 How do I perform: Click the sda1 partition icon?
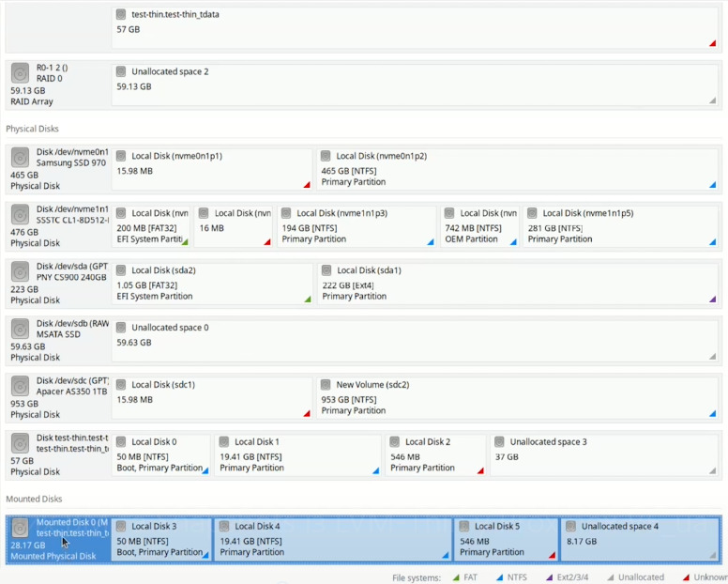click(x=326, y=270)
